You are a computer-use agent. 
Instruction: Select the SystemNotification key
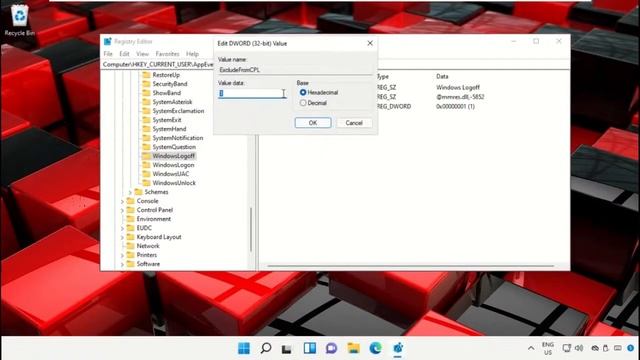point(178,138)
